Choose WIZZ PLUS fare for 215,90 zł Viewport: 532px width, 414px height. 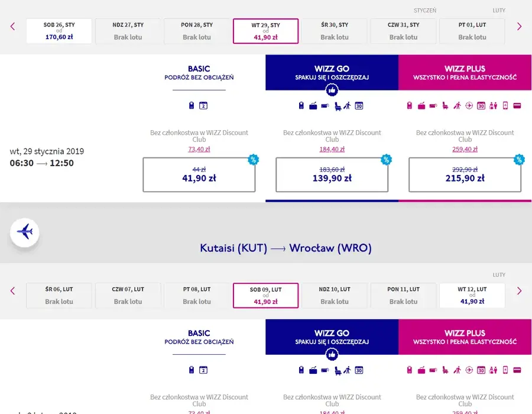pyautogui.click(x=465, y=174)
